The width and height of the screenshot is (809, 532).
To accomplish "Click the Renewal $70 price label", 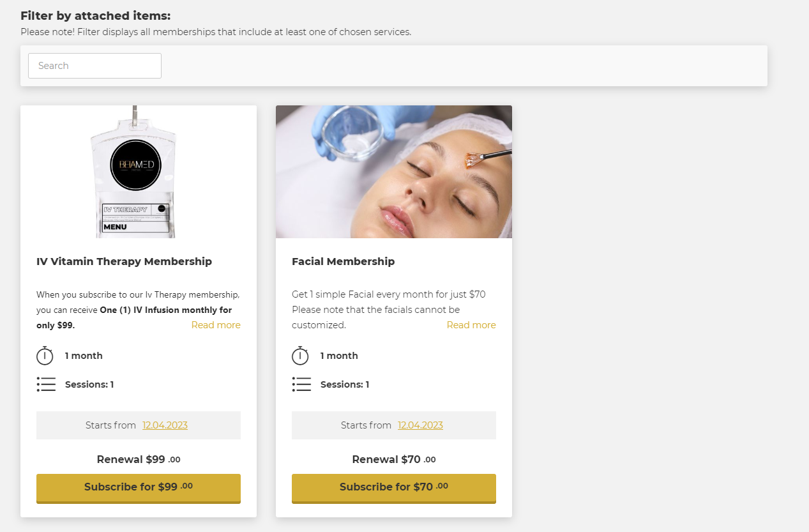I will click(x=393, y=459).
